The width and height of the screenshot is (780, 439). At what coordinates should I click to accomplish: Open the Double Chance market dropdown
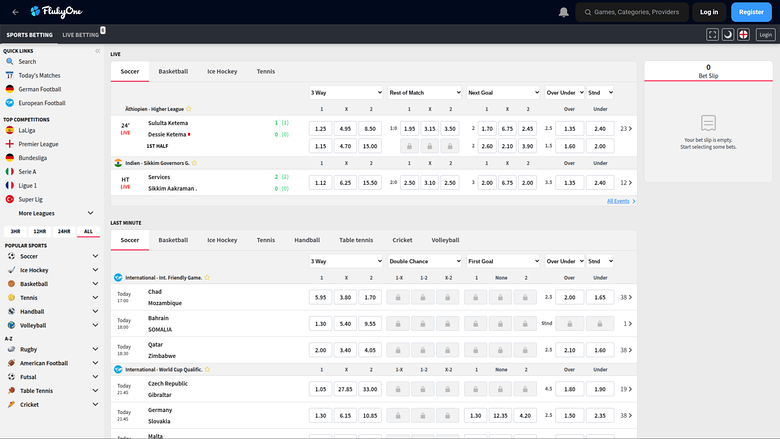click(424, 260)
